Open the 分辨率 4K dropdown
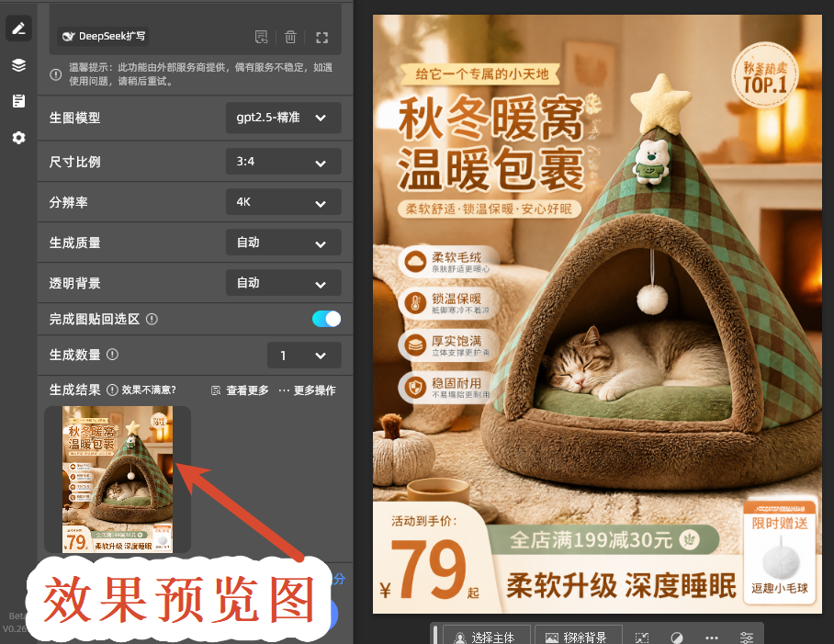Image resolution: width=834 pixels, height=644 pixels. (x=284, y=202)
